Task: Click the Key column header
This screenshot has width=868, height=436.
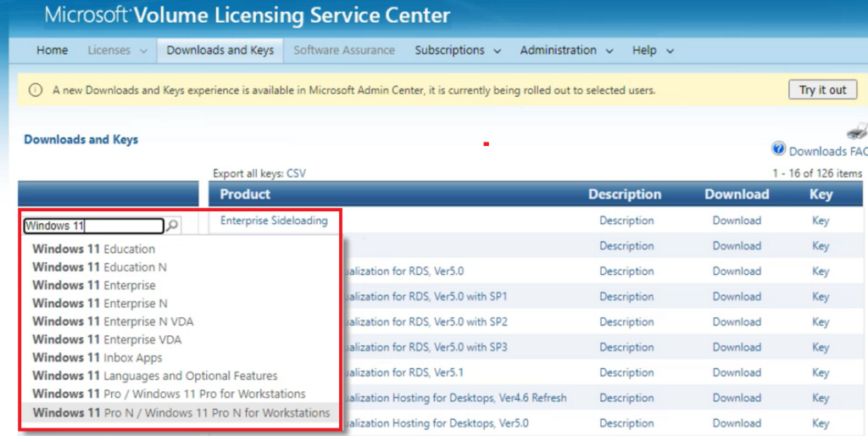Action: [821, 194]
